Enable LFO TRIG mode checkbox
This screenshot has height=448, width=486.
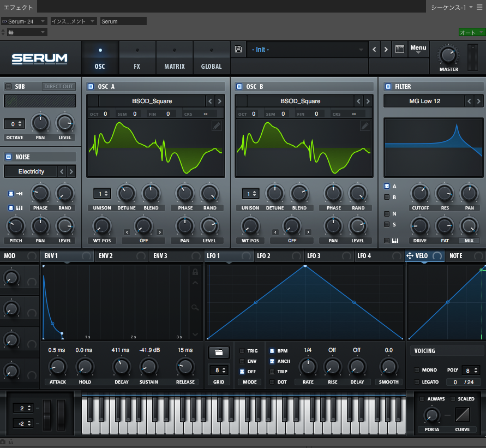coord(242,351)
